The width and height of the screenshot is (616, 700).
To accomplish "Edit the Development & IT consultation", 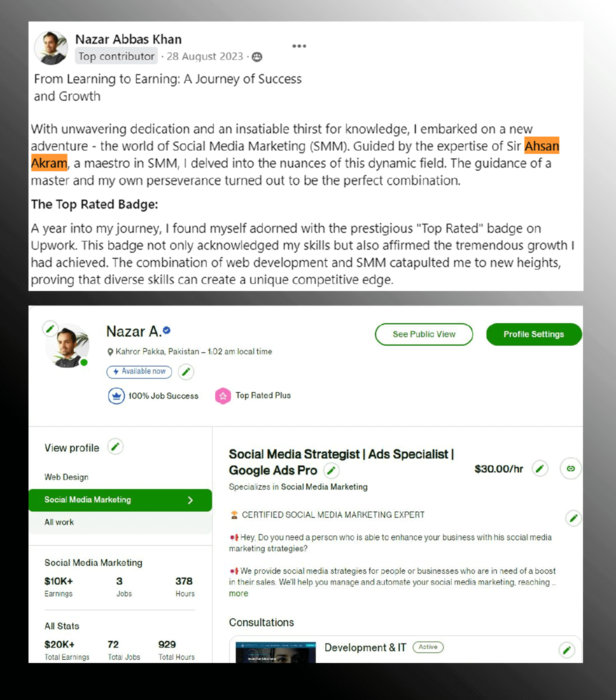I will pos(566,650).
